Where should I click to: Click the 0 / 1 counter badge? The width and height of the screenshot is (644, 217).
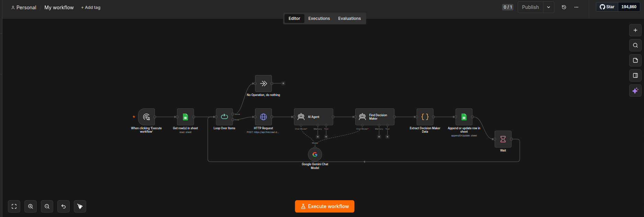coord(508,7)
